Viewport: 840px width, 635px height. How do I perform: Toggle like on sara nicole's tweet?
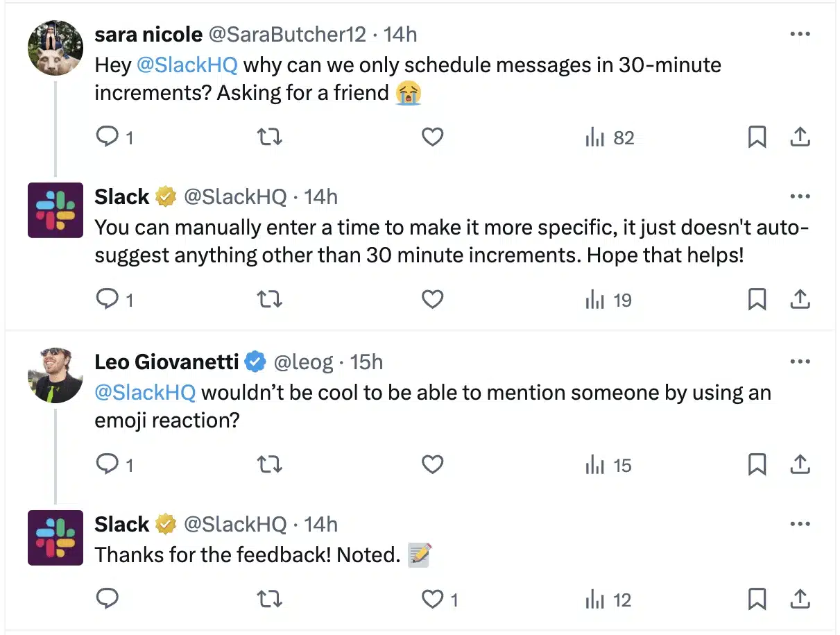433,137
